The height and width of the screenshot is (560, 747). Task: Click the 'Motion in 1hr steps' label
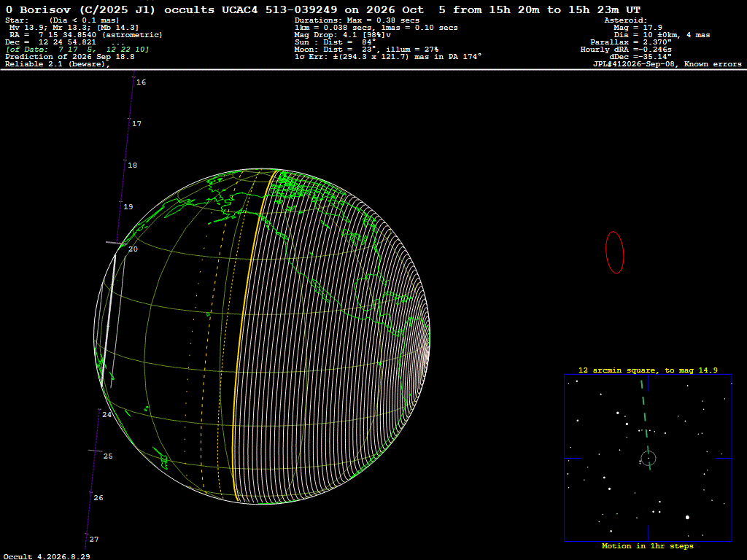point(648,545)
